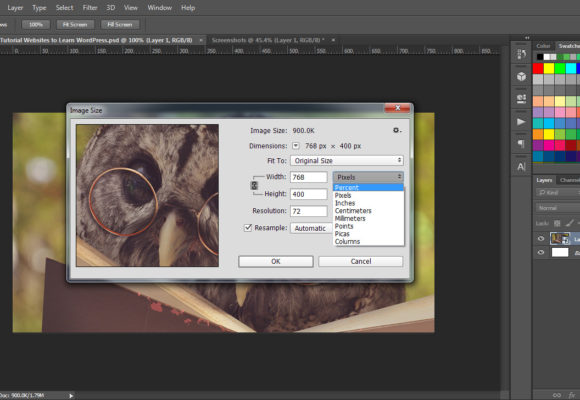Click the layer effects fx icon
Image resolution: width=580 pixels, height=400 pixels.
572,395
